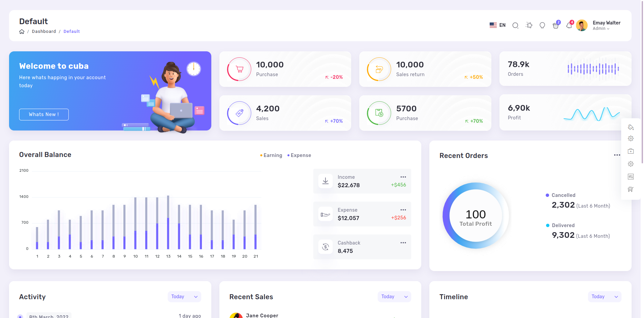Expand the Today dropdown in Recent Sales
The width and height of the screenshot is (644, 318).
[x=394, y=297]
